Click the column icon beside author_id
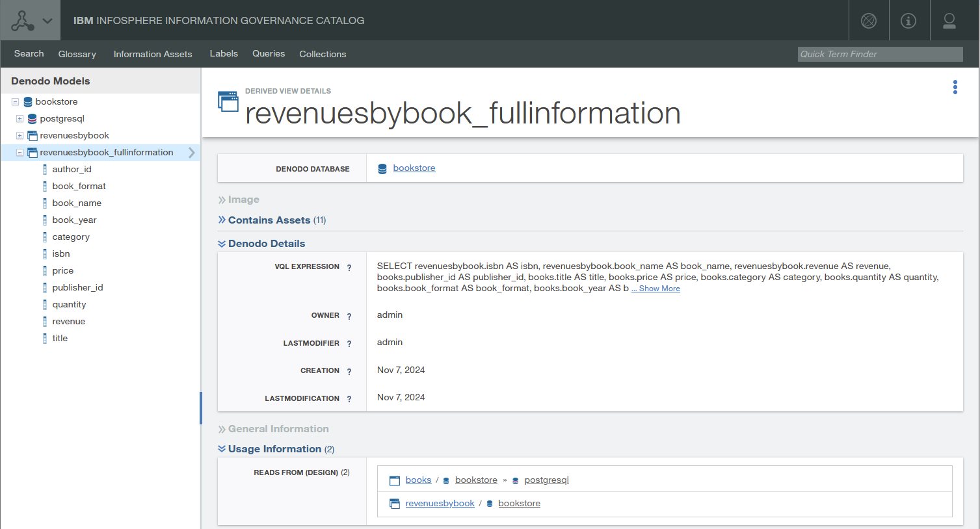The width and height of the screenshot is (980, 529). pyautogui.click(x=45, y=170)
